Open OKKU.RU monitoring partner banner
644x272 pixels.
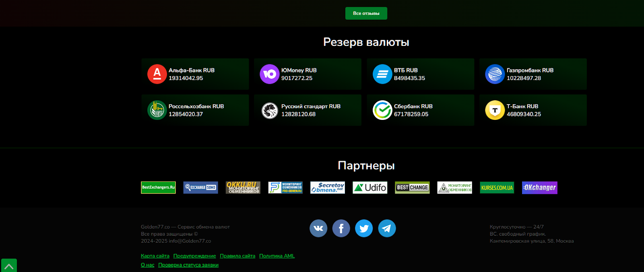tap(243, 188)
